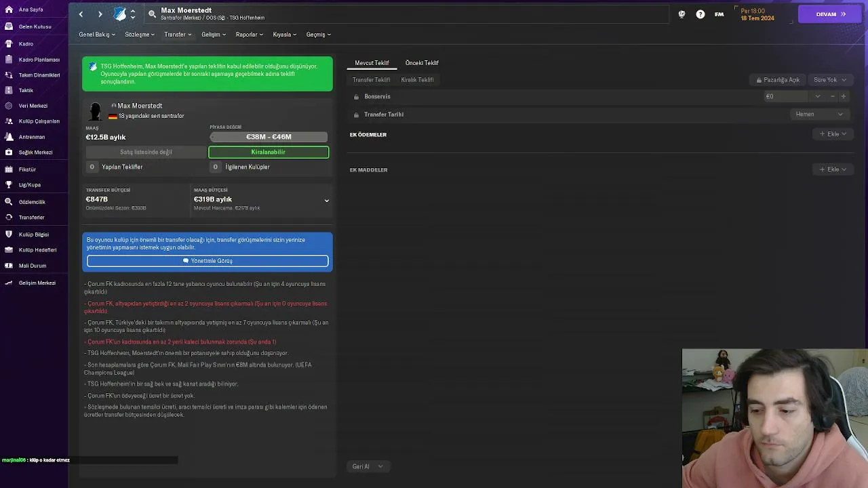Open the Taktik tactics board icon
Viewport: 868px width, 488px height.
9,90
